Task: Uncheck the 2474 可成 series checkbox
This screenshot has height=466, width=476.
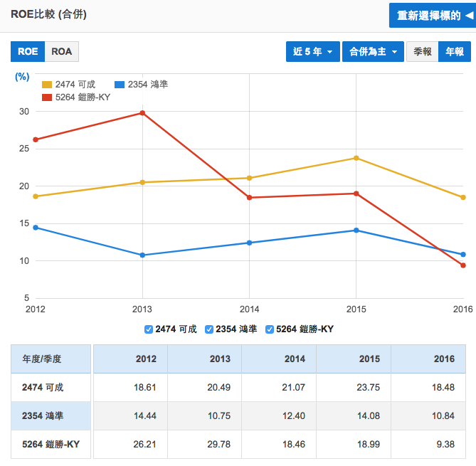Action: pos(149,329)
